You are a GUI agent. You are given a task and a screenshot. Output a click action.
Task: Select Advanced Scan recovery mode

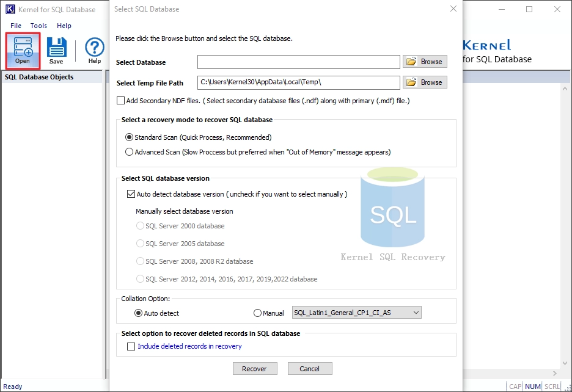[x=129, y=152]
